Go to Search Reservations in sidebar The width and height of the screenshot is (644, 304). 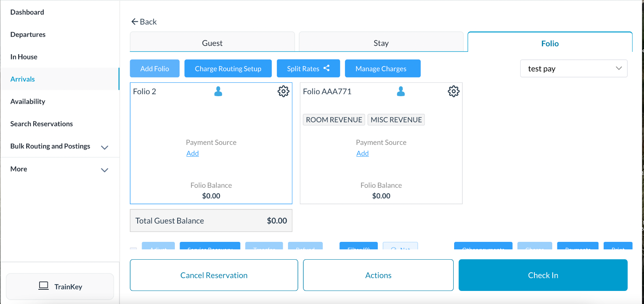point(42,124)
